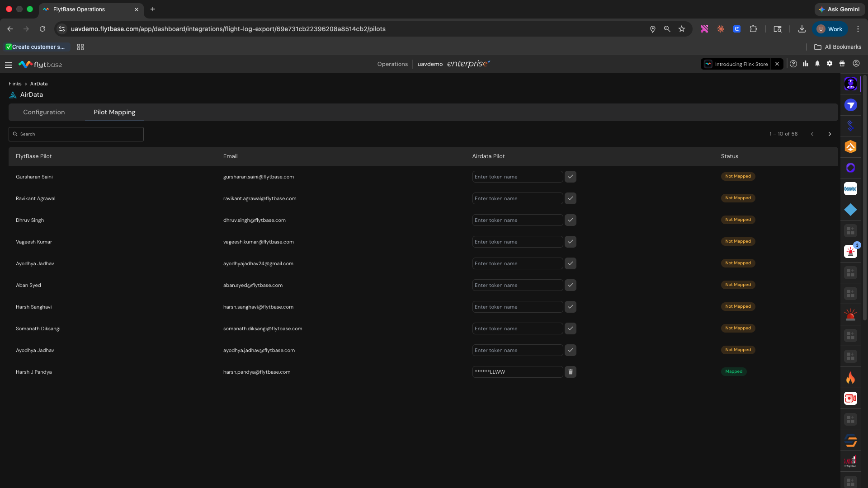Image resolution: width=868 pixels, height=488 pixels.
Task: Open the bar chart analytics icon
Action: click(806, 64)
